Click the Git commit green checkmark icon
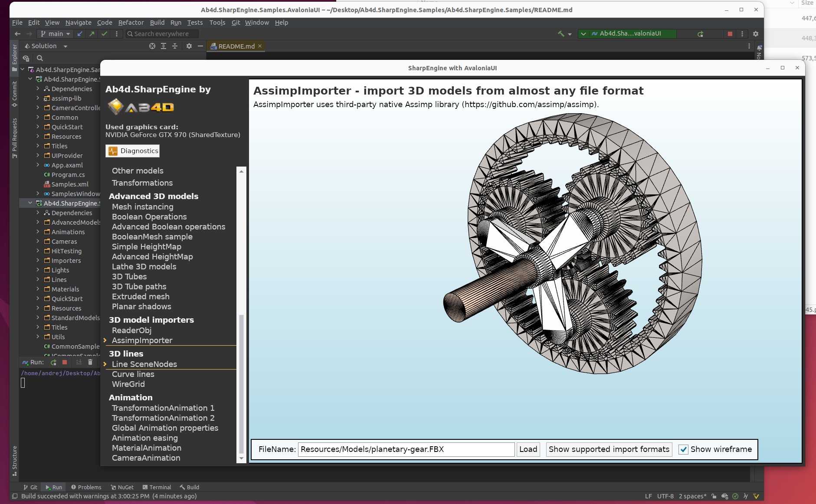816x504 pixels. point(104,34)
